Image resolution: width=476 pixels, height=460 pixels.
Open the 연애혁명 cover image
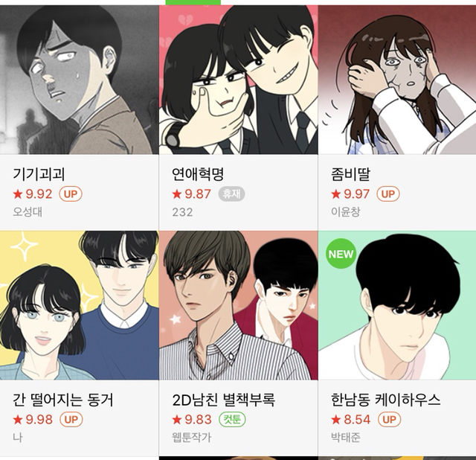coord(238,80)
